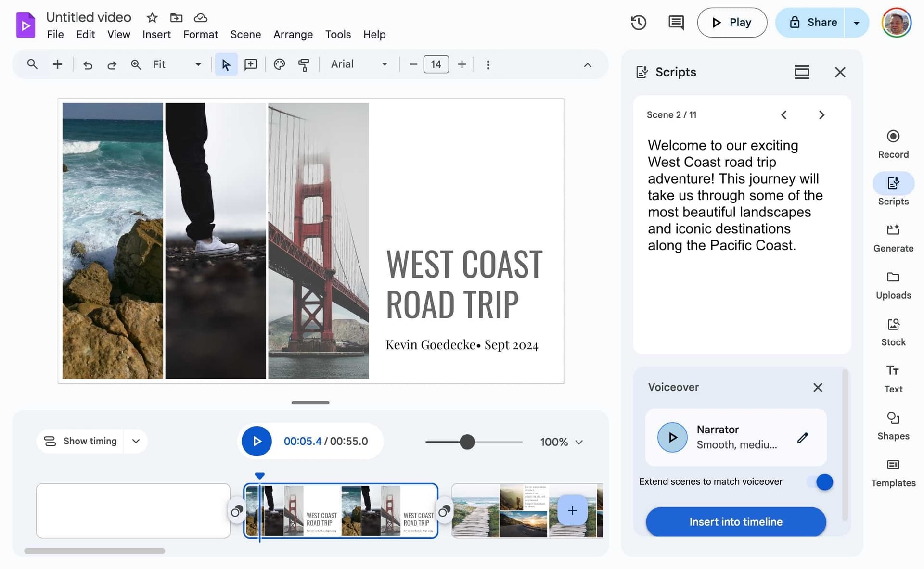Expand the Show timing dropdown arrow
The width and height of the screenshot is (924, 569).
(x=136, y=441)
